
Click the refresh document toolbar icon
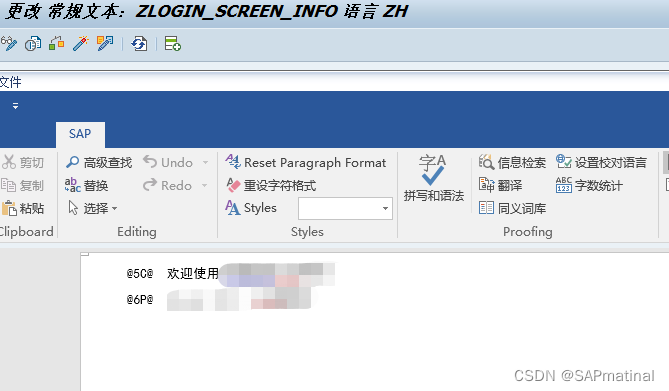click(x=139, y=44)
